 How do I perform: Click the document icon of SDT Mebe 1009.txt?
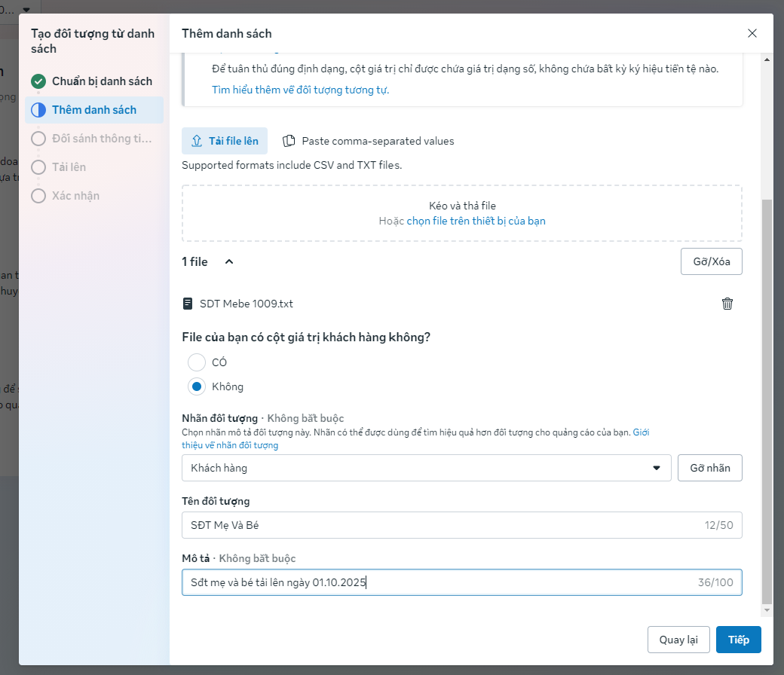tap(188, 304)
